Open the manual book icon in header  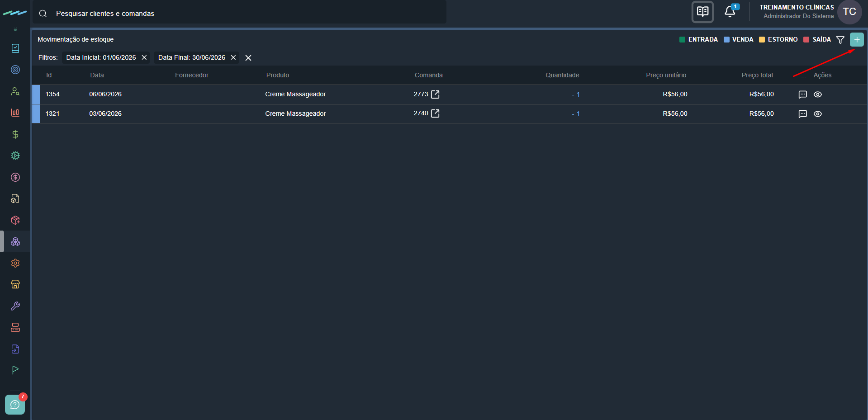tap(702, 12)
